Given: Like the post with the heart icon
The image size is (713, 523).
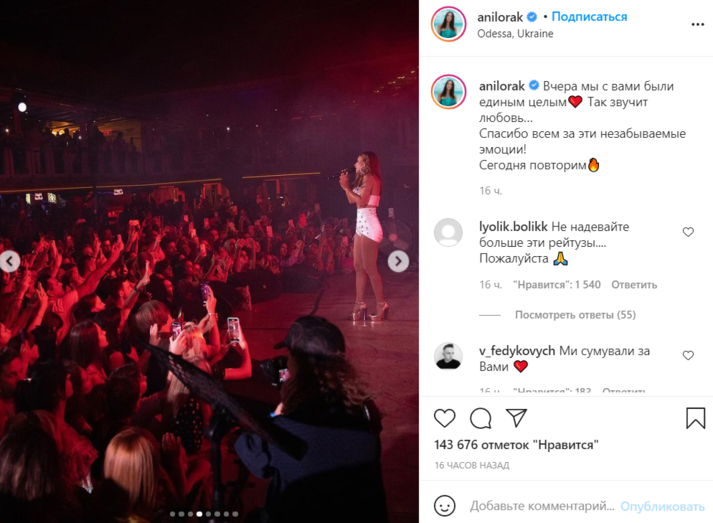Looking at the screenshot, I should coord(445,418).
